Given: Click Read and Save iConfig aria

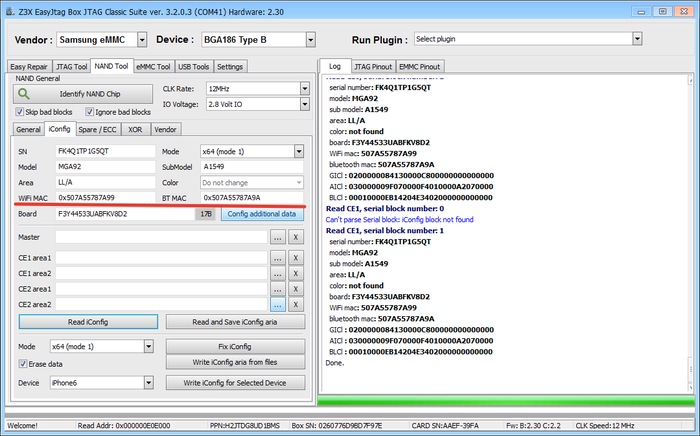Looking at the screenshot, I should [x=235, y=322].
